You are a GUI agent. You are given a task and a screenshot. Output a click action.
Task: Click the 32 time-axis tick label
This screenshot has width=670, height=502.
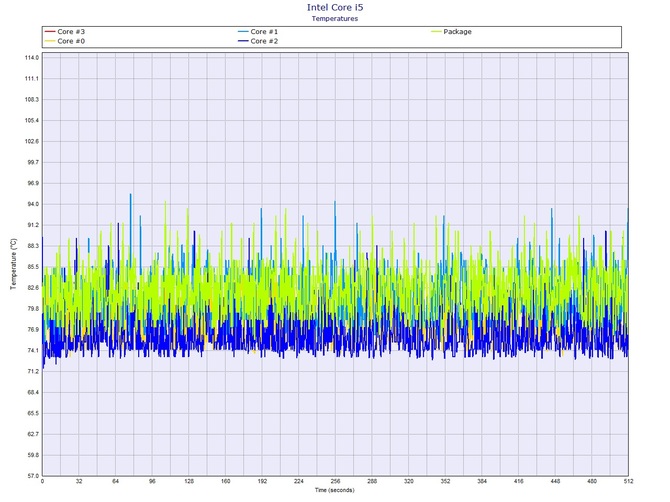(79, 481)
